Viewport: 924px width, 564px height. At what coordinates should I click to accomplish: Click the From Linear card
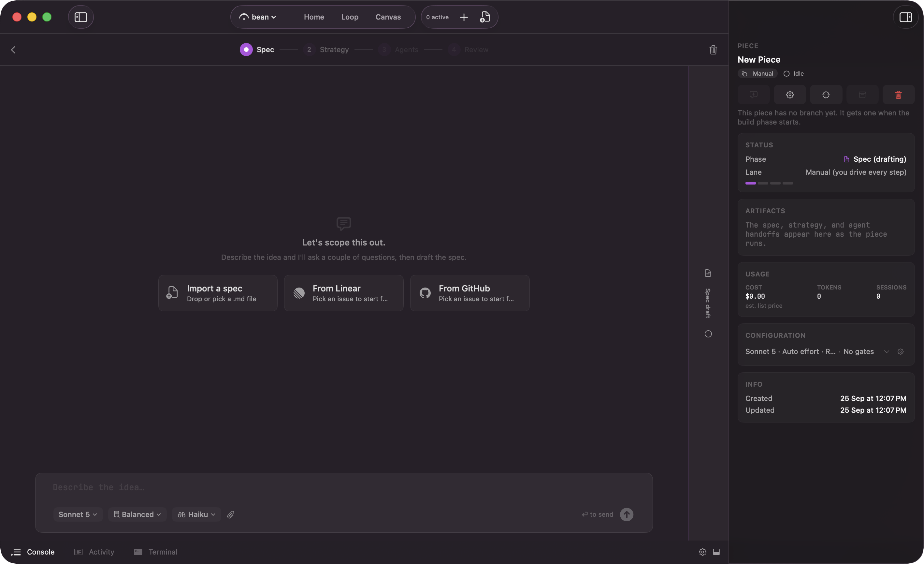pyautogui.click(x=344, y=293)
